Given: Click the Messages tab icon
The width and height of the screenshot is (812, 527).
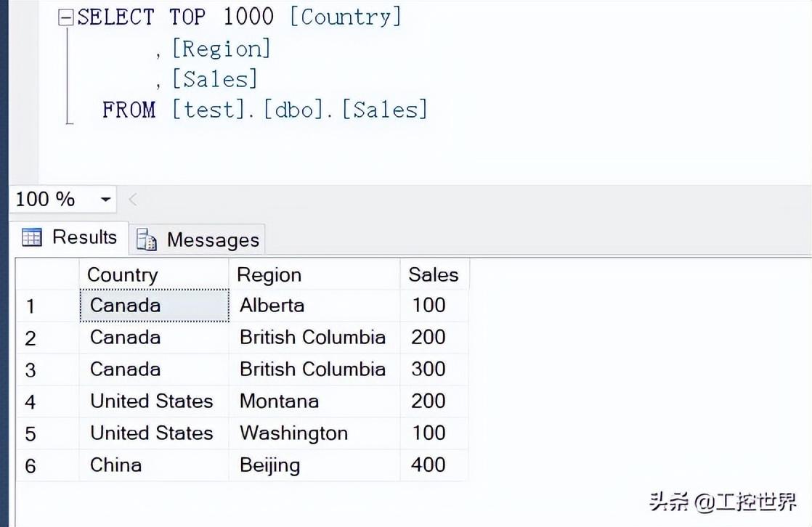Looking at the screenshot, I should coord(147,240).
